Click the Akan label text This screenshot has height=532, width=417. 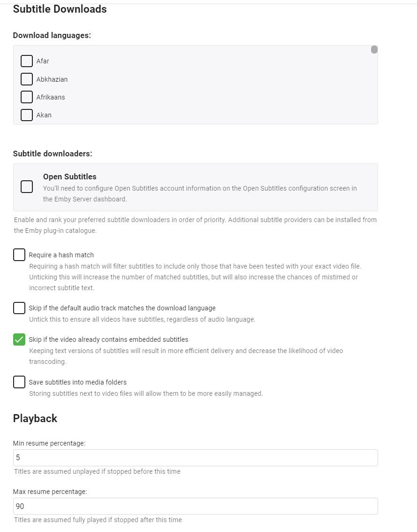coord(44,115)
